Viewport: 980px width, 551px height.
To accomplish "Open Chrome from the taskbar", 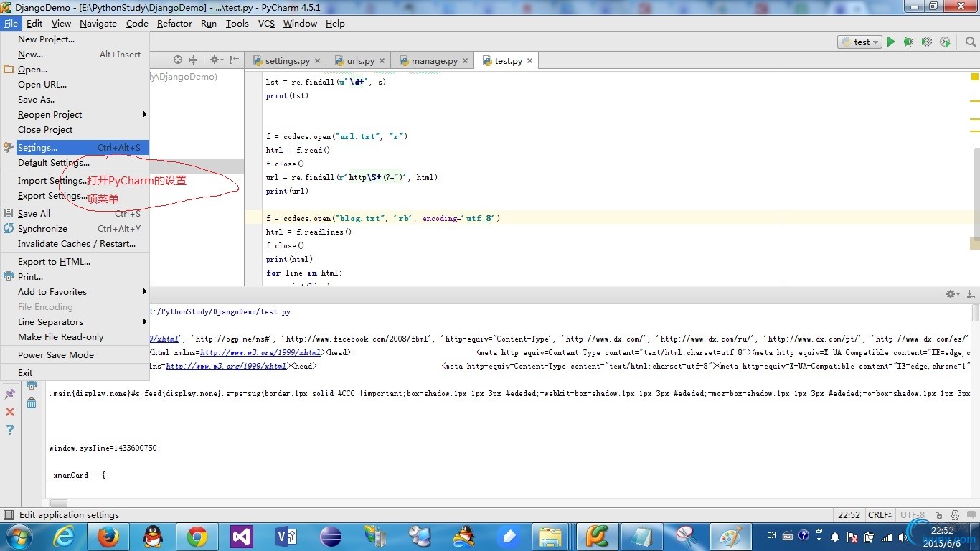I will tap(197, 537).
